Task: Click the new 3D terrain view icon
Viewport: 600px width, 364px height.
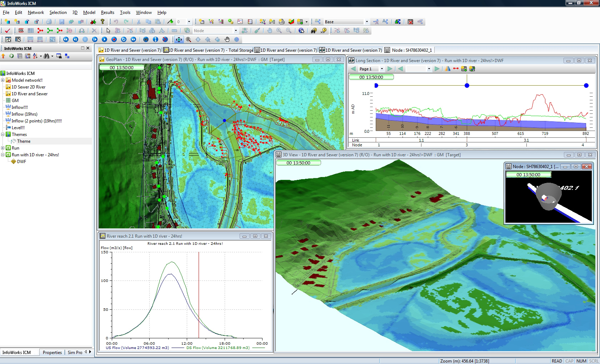Action: click(291, 22)
